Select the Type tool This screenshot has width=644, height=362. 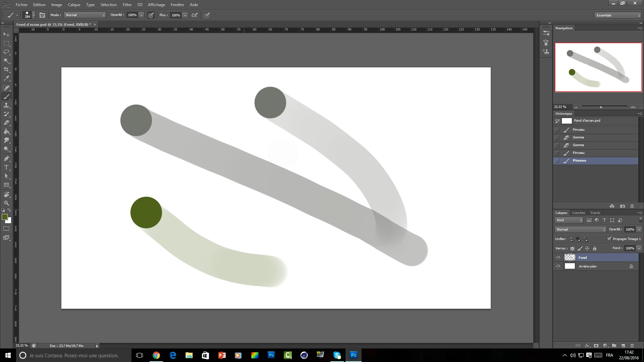tap(6, 167)
